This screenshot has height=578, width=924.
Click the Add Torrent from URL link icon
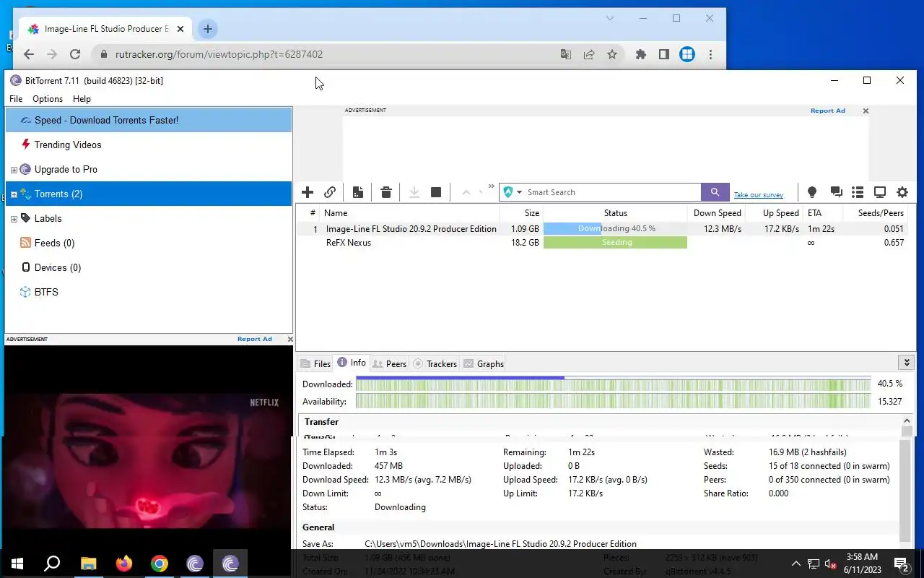[x=330, y=192]
